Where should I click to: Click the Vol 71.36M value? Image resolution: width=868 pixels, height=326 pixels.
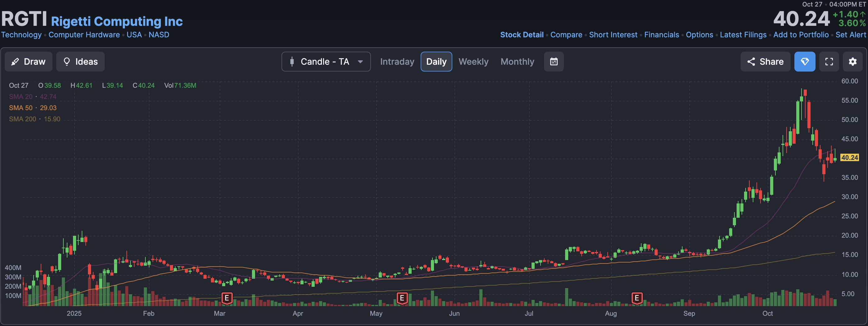(180, 85)
